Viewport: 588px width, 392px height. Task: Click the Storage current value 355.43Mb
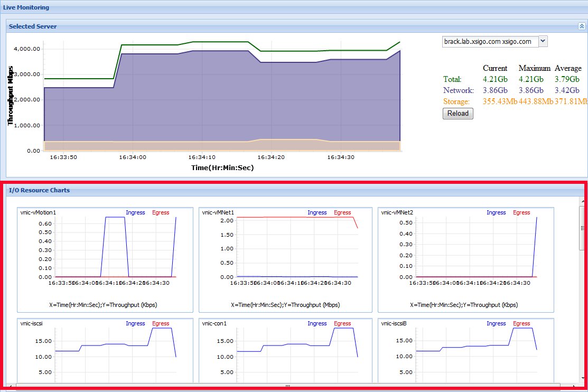tap(500, 101)
